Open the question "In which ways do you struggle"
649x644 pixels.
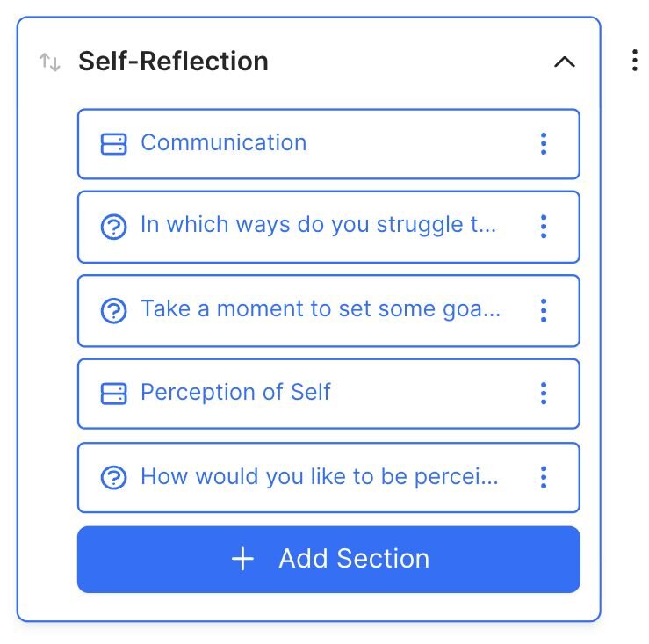[x=318, y=226]
